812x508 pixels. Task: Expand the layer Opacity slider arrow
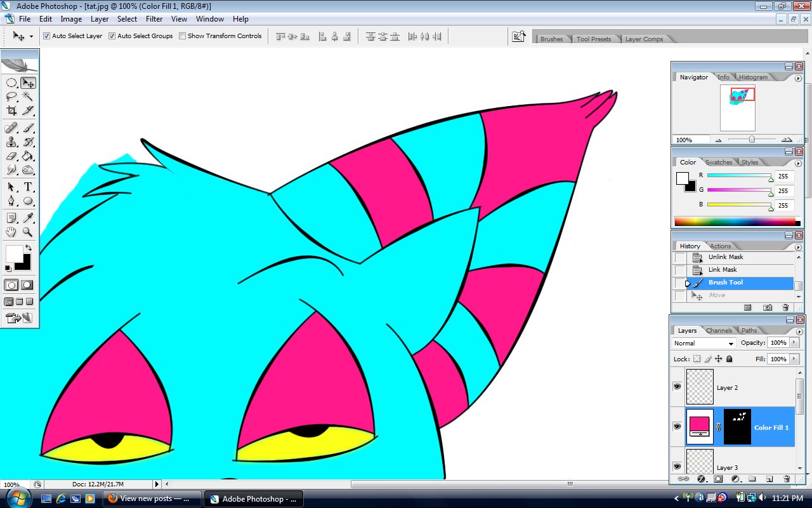point(794,343)
